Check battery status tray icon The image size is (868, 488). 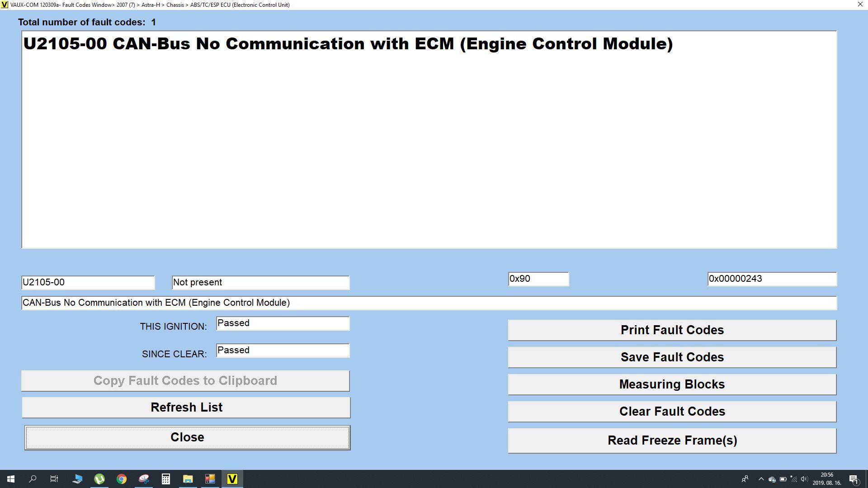click(x=783, y=479)
